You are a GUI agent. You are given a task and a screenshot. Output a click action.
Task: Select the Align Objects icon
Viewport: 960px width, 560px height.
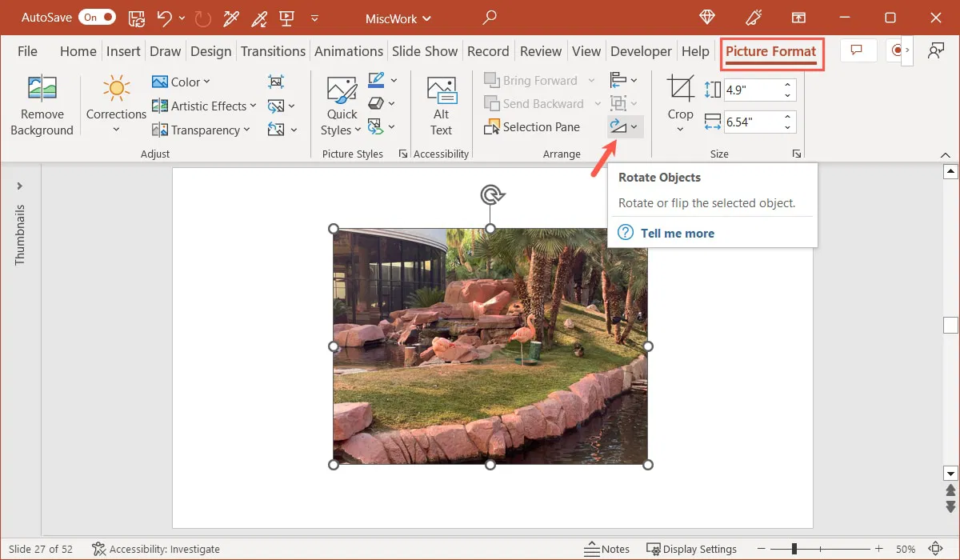(619, 79)
